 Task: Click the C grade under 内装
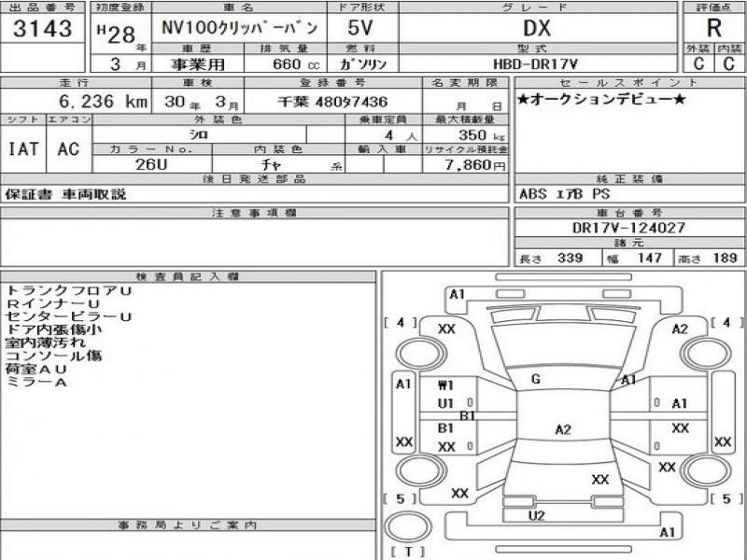click(x=729, y=63)
